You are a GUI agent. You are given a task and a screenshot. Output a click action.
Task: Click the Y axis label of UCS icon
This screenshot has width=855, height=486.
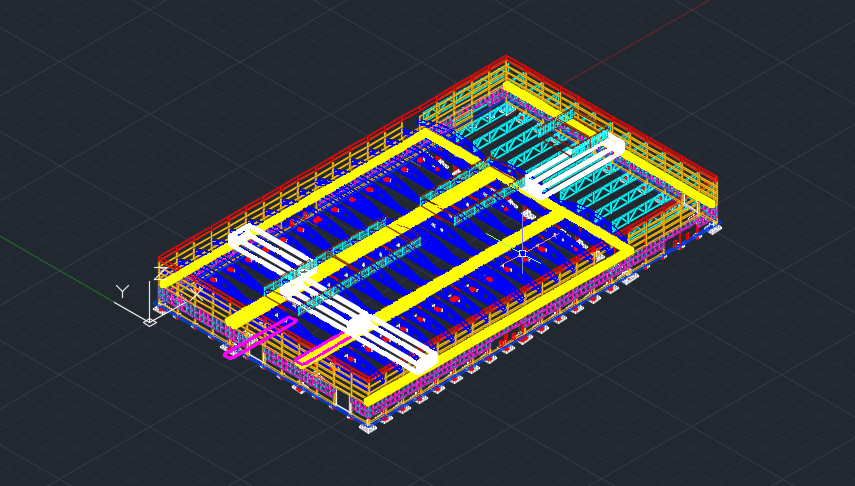pyautogui.click(x=123, y=291)
